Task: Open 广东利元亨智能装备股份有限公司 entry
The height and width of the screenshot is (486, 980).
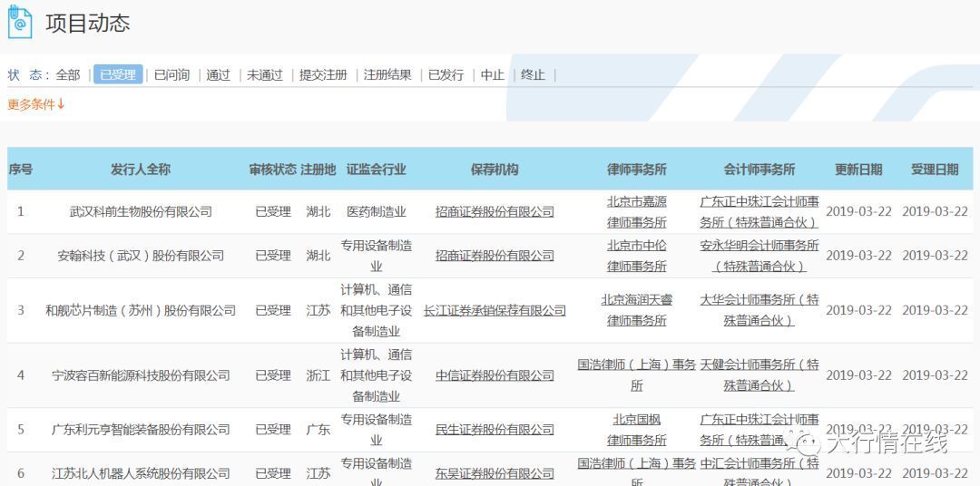Action: click(x=141, y=430)
